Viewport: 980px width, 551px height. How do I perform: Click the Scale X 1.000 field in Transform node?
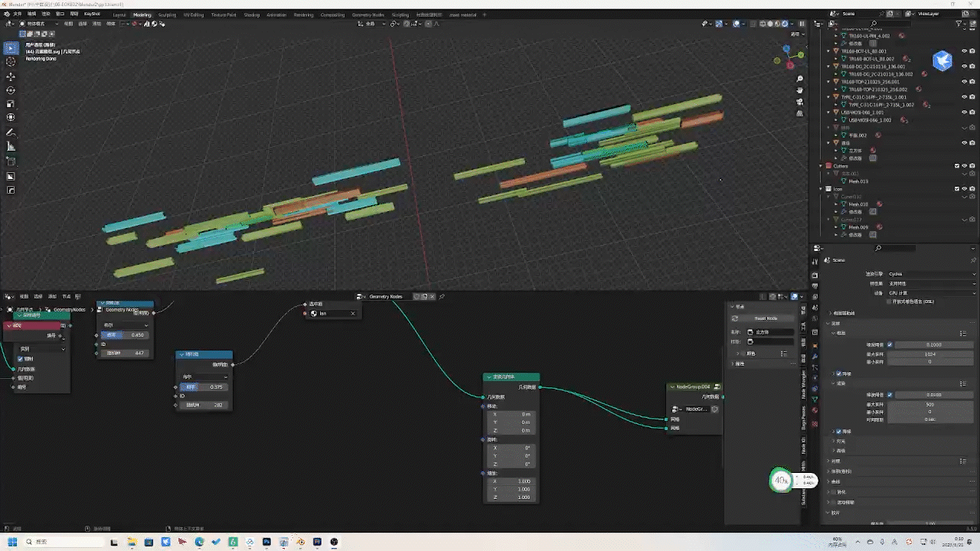512,481
